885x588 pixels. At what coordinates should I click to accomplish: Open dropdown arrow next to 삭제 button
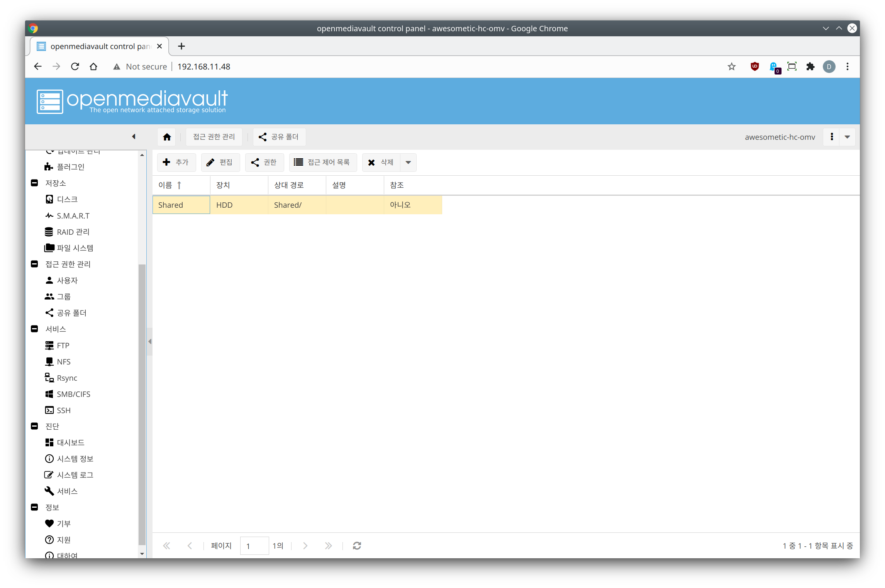pos(408,163)
